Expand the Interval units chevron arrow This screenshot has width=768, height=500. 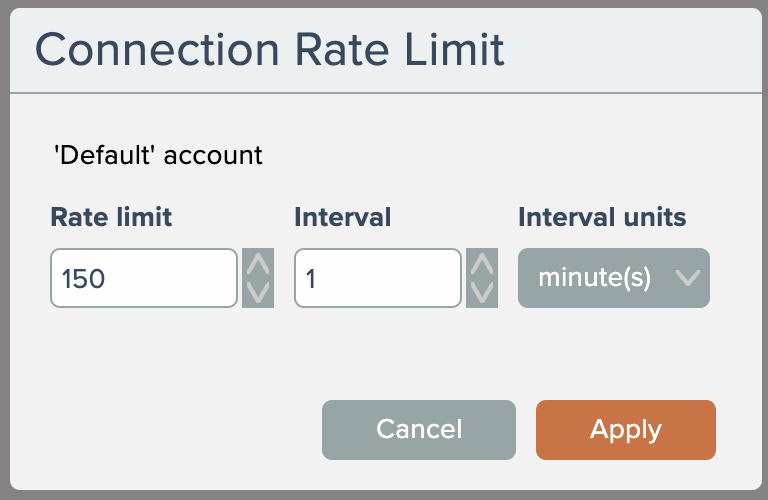tap(687, 278)
